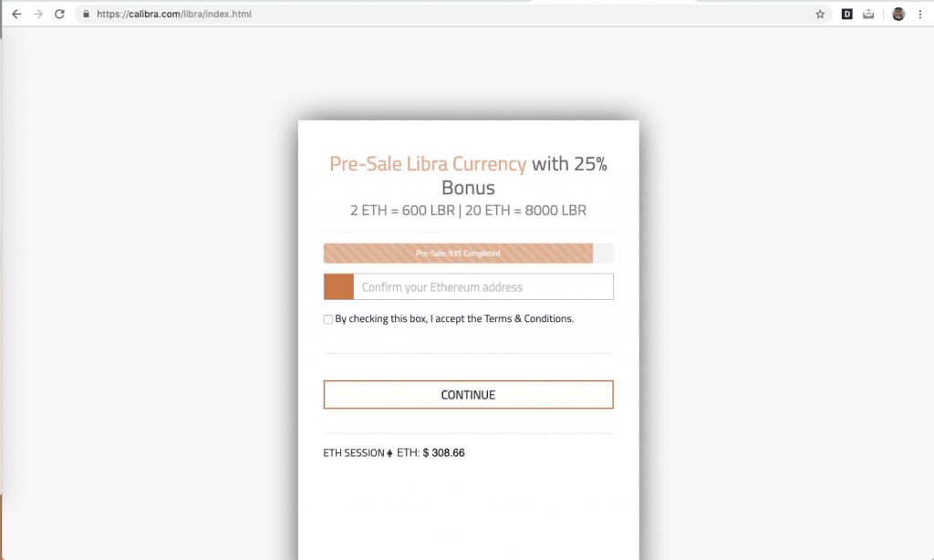This screenshot has height=560, width=934.
Task: Focus the "Confirm your Ethereum address" field
Action: [x=483, y=287]
